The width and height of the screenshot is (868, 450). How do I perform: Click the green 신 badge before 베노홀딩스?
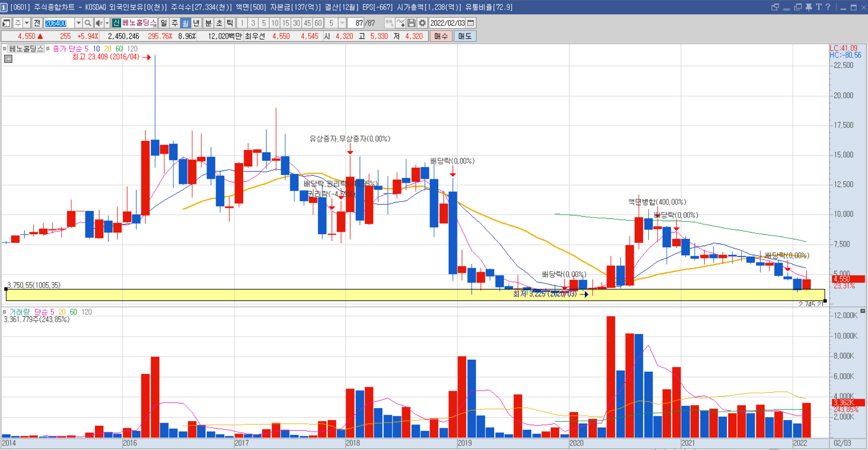click(x=116, y=23)
